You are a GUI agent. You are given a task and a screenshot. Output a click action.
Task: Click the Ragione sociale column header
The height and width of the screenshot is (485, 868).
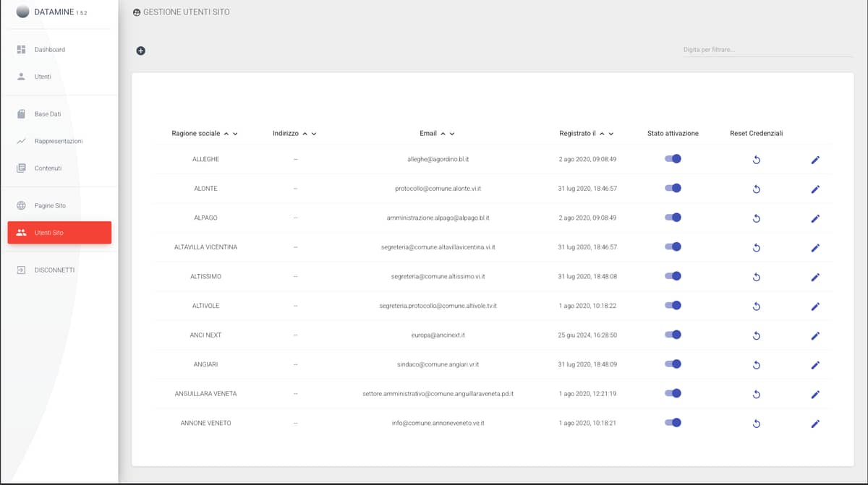[x=196, y=134]
